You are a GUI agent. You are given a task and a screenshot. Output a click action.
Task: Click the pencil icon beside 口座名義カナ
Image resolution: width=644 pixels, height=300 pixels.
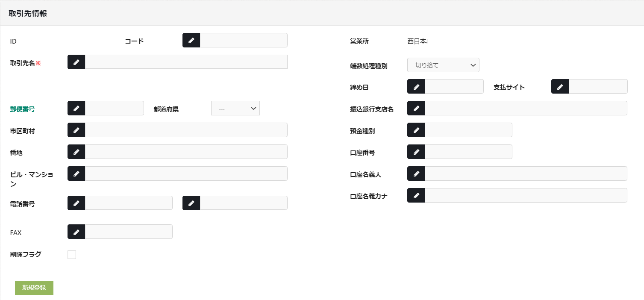416,195
